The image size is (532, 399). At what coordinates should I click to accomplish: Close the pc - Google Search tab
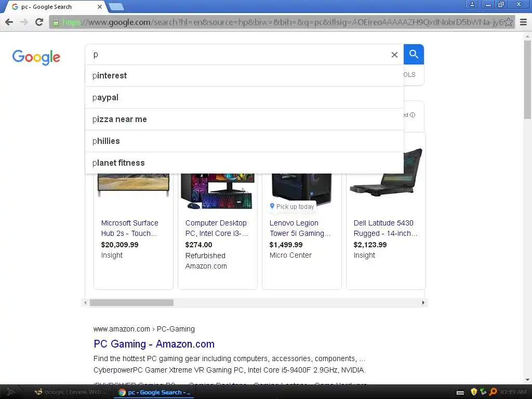100,7
